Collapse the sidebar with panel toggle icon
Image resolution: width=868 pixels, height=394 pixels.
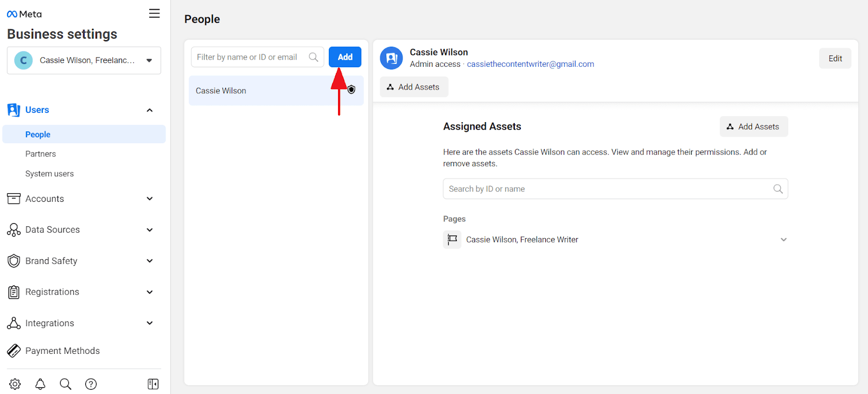click(153, 384)
